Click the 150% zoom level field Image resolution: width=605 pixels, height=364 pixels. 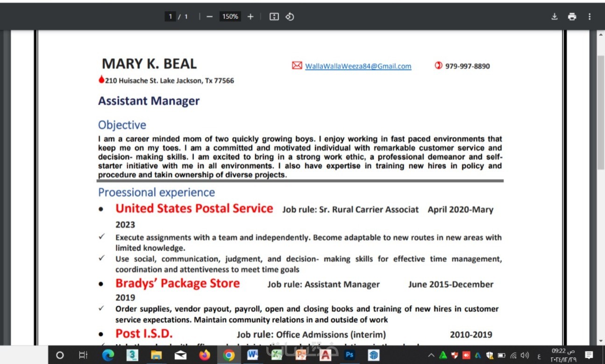click(230, 17)
